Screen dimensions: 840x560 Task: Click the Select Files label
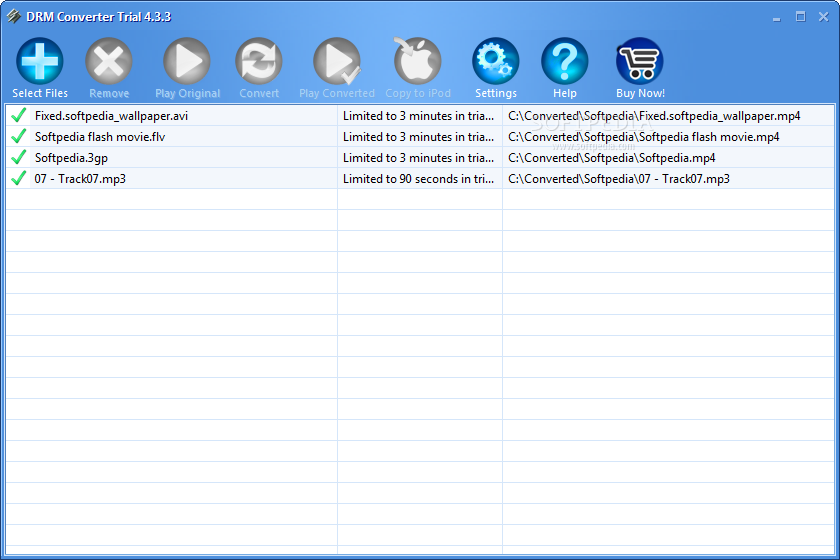[x=40, y=93]
